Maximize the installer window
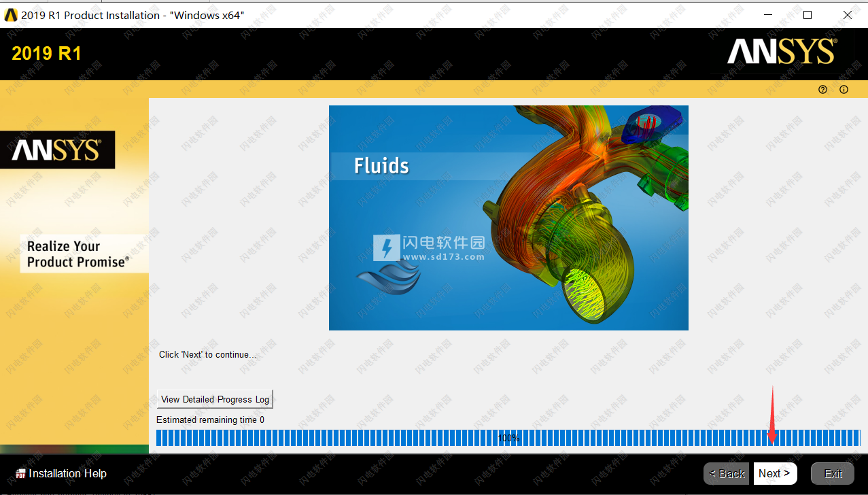 click(x=808, y=14)
